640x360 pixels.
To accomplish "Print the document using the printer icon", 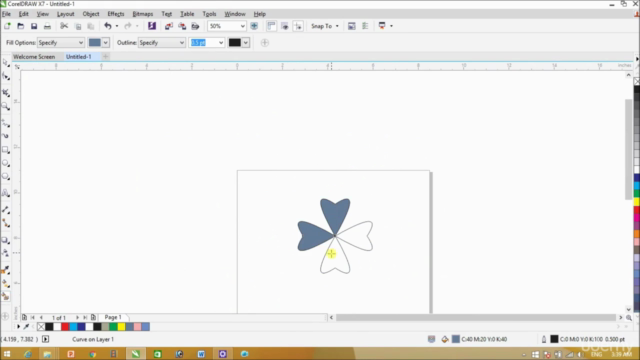I will tap(47, 26).
